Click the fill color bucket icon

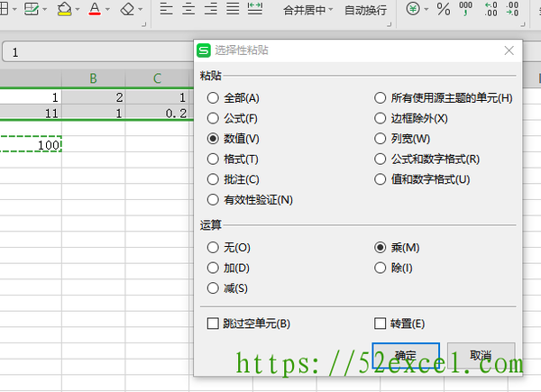(65, 9)
